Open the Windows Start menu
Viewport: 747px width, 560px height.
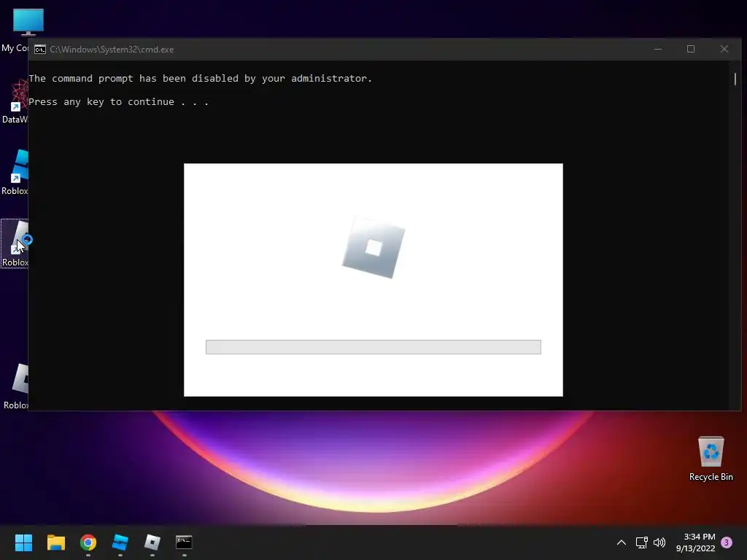point(23,542)
